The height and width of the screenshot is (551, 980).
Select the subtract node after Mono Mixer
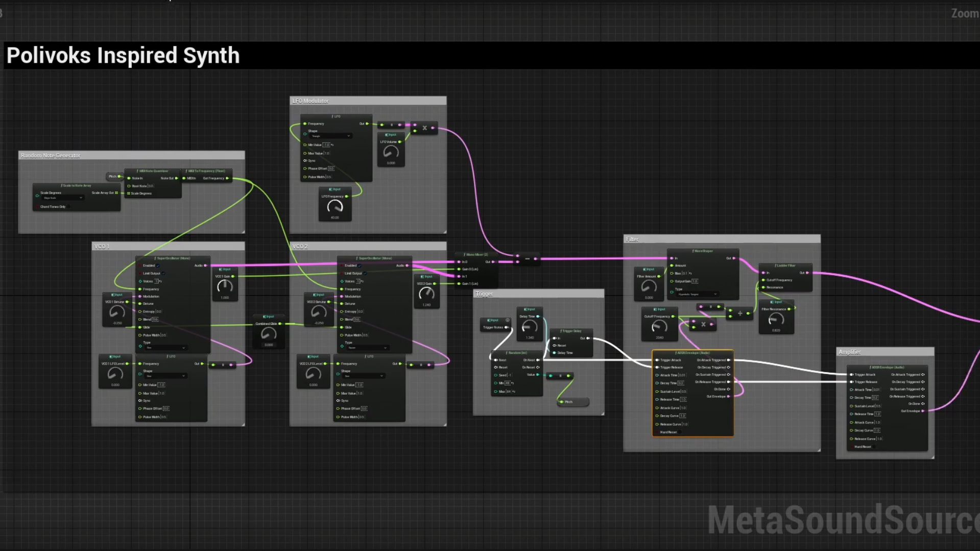pos(527,259)
